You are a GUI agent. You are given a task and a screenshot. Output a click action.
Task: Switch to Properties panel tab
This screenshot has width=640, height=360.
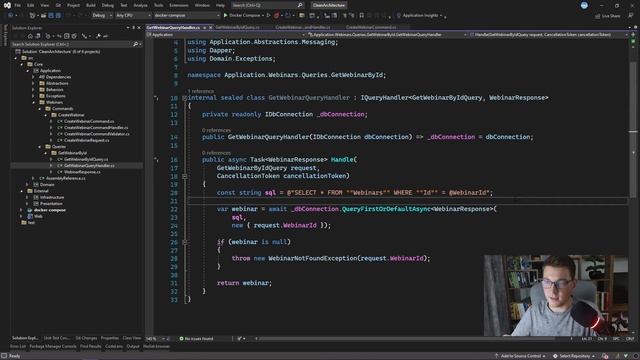[x=109, y=338]
